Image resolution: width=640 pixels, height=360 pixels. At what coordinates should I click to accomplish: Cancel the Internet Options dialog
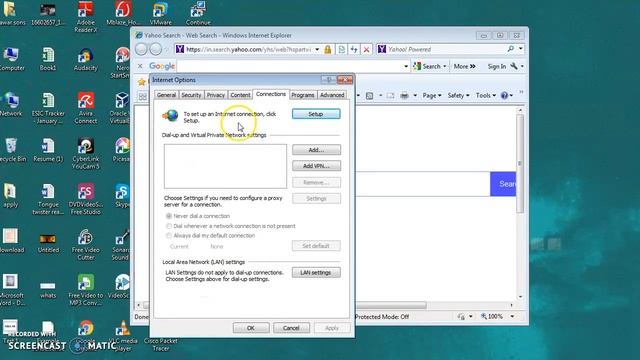pyautogui.click(x=291, y=328)
